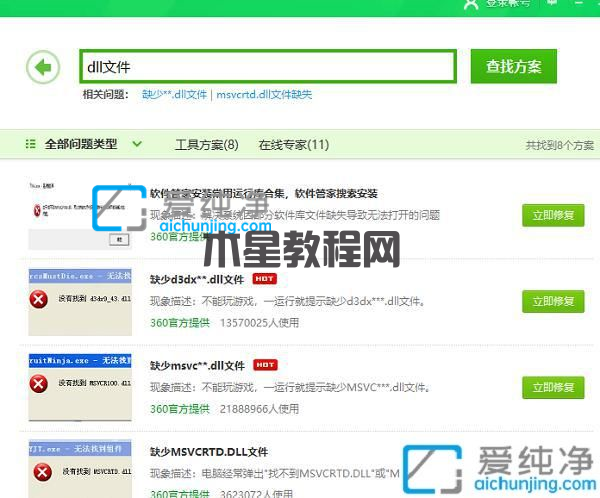
Task: Open the 缺少MSVCRTD.DLL文件 title
Action: (x=209, y=452)
